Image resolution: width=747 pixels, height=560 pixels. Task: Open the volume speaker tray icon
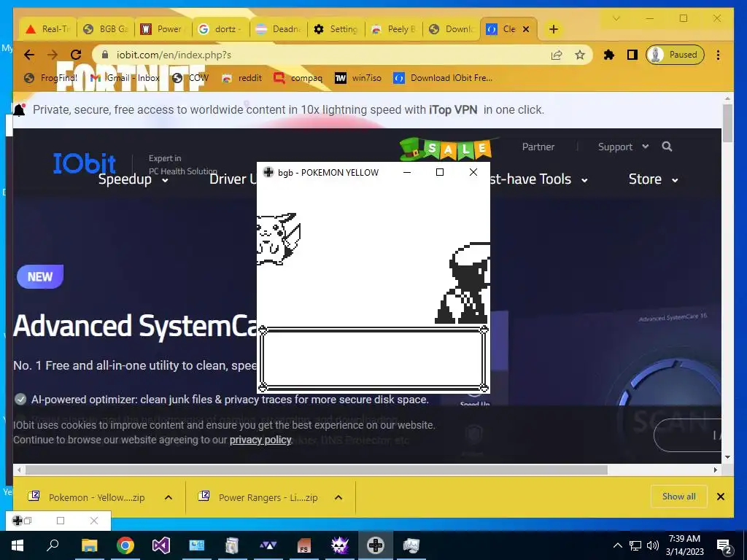(653, 545)
